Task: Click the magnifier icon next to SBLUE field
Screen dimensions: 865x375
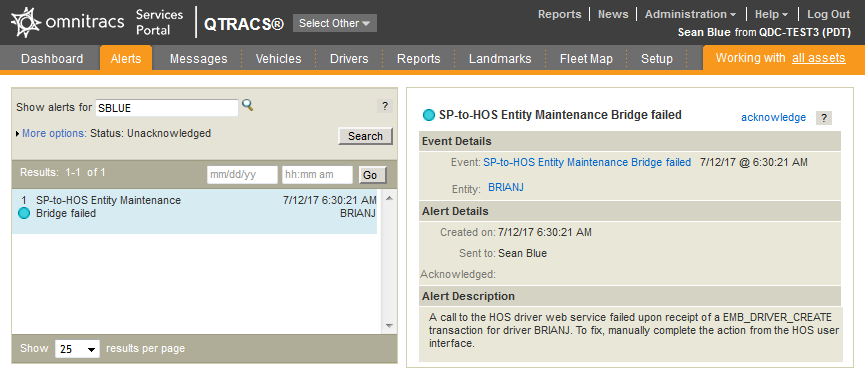Action: [248, 105]
